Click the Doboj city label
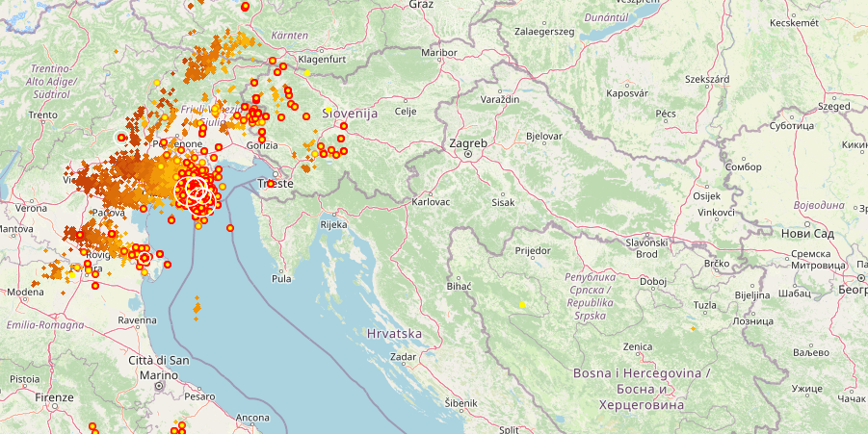This screenshot has width=868, height=434. (653, 281)
